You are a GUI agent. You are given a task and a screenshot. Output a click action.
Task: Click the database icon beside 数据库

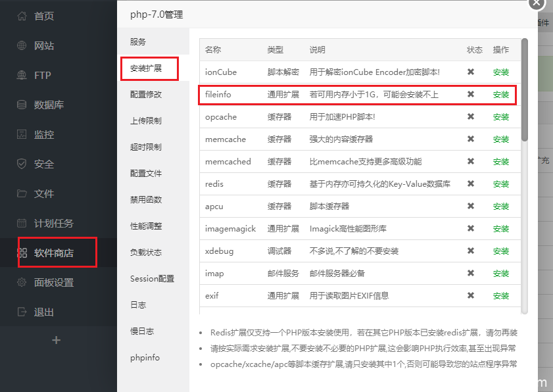pyautogui.click(x=22, y=105)
